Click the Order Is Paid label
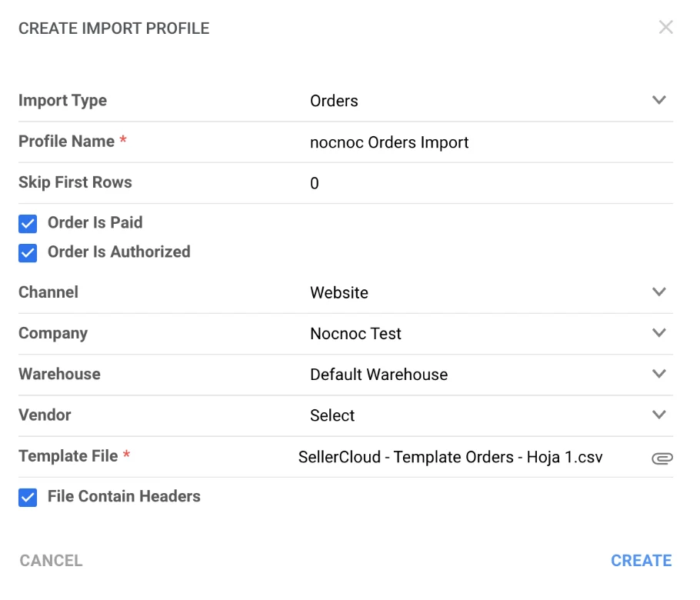The height and width of the screenshot is (600, 700). [x=95, y=222]
